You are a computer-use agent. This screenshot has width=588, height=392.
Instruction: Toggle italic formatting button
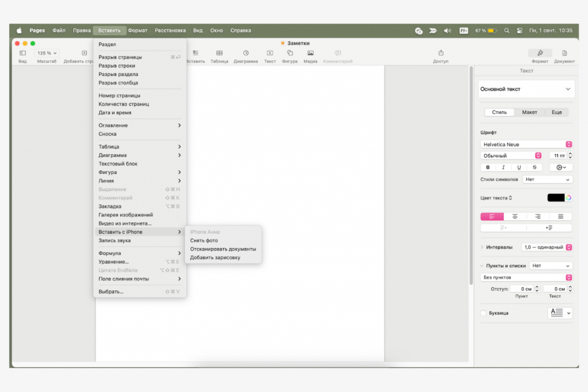point(503,167)
